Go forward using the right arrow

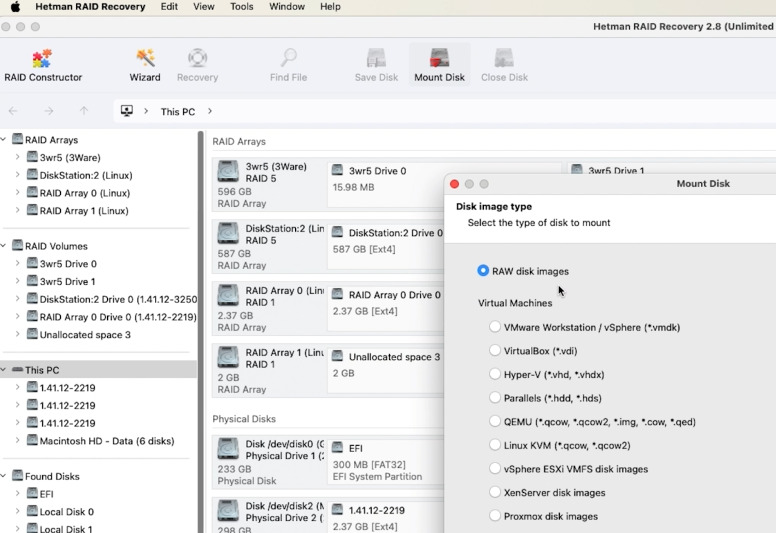point(48,111)
